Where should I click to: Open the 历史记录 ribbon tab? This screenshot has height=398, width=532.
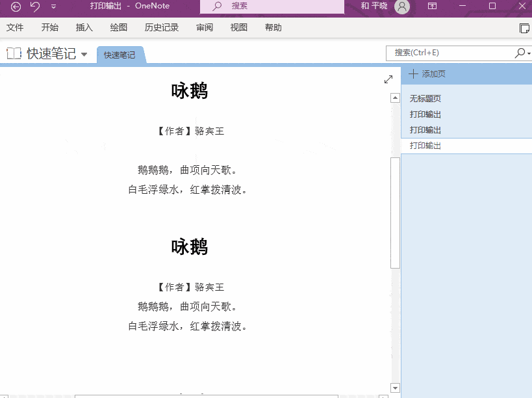click(x=162, y=27)
